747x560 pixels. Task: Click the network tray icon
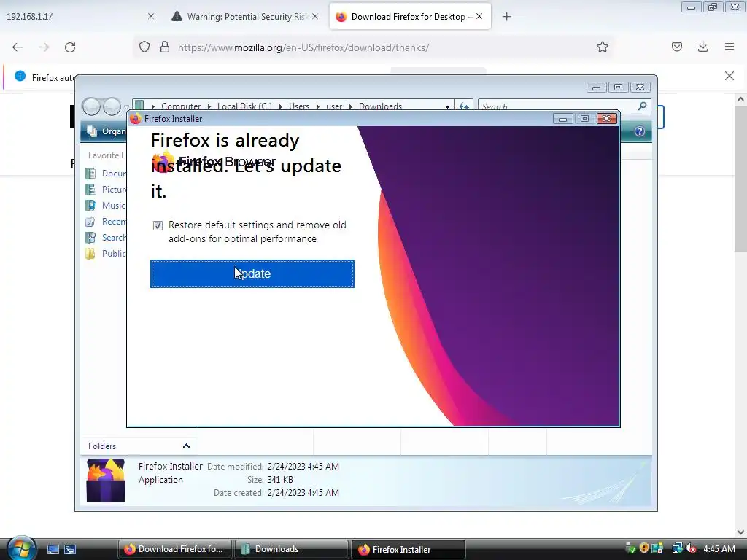(x=677, y=548)
